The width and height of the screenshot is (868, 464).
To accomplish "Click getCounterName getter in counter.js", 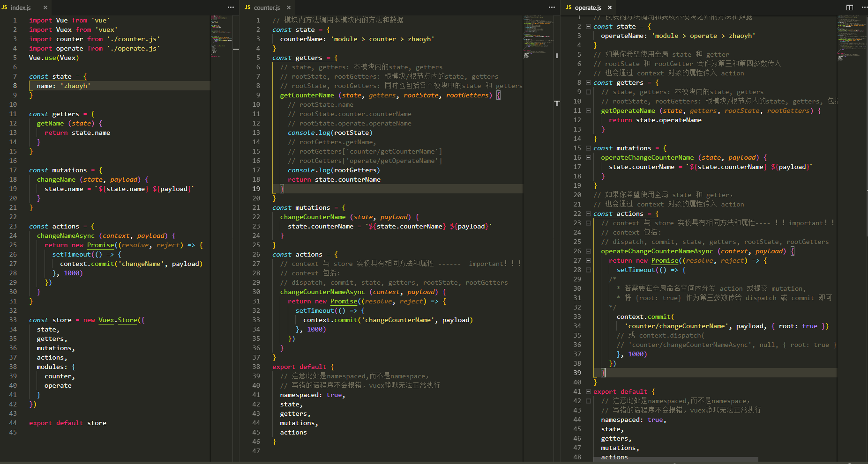I will 307,95.
